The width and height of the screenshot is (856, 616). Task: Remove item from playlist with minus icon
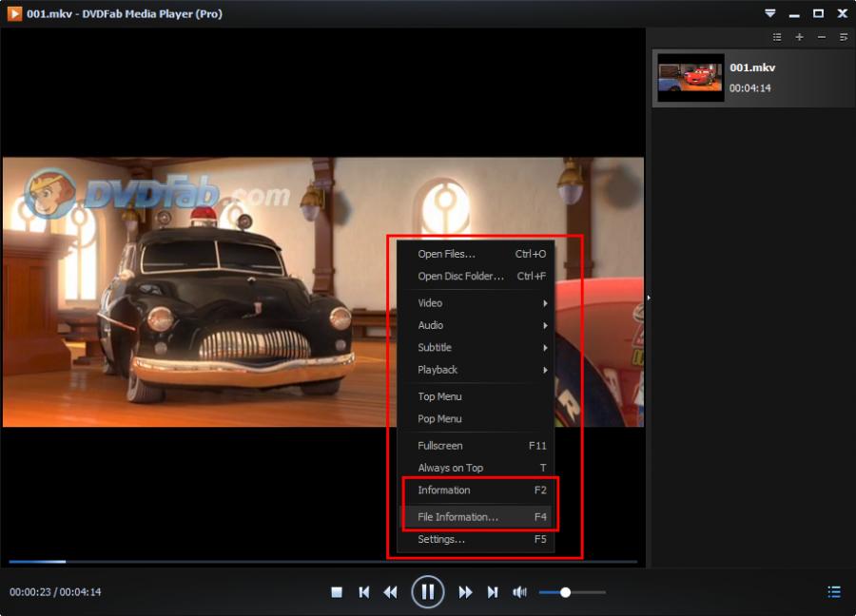821,37
